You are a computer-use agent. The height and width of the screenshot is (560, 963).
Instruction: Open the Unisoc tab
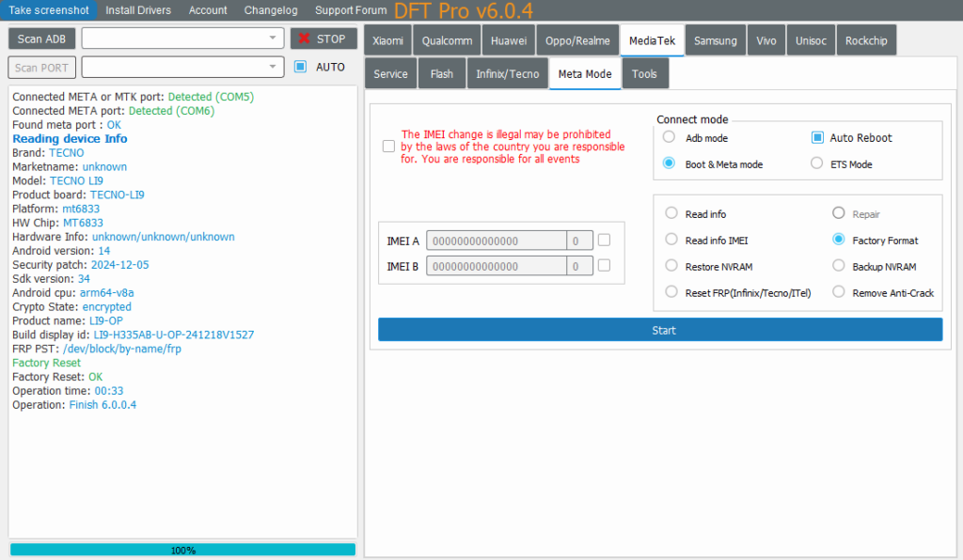[811, 40]
